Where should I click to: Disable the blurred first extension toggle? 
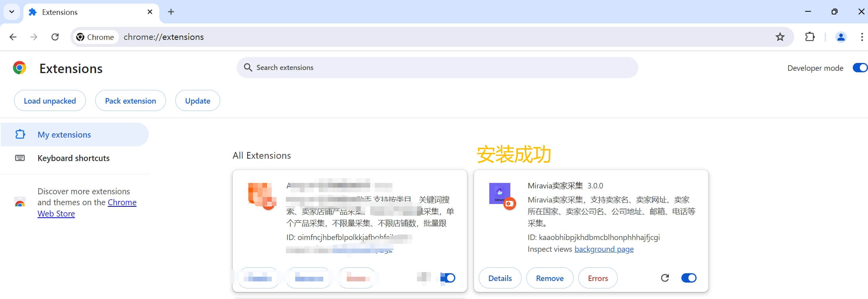tap(448, 278)
